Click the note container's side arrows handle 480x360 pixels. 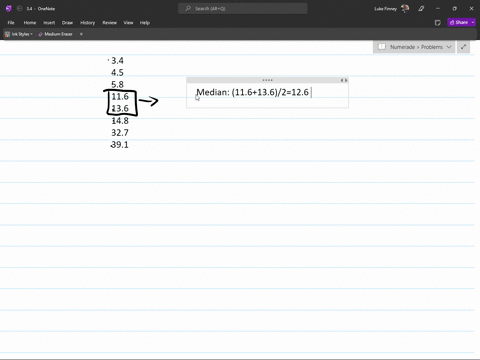click(x=344, y=80)
